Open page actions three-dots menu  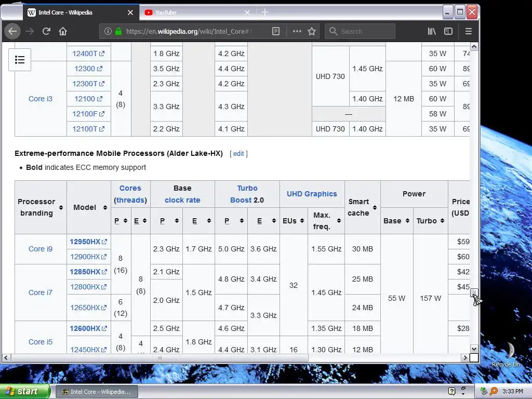pyautogui.click(x=297, y=31)
